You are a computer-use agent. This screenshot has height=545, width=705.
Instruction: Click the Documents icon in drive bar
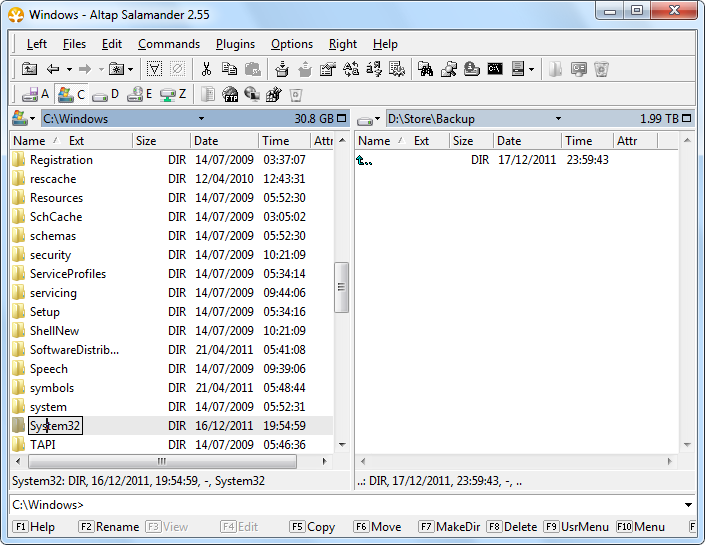207,94
